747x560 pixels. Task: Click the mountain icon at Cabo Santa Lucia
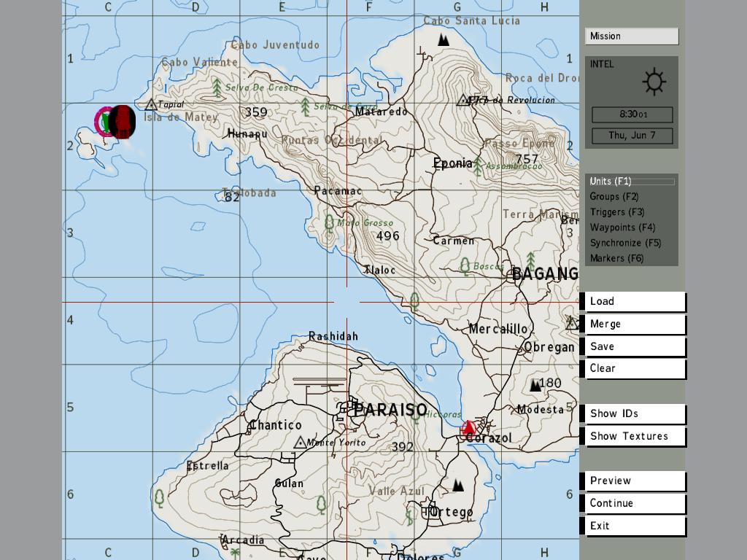[444, 39]
